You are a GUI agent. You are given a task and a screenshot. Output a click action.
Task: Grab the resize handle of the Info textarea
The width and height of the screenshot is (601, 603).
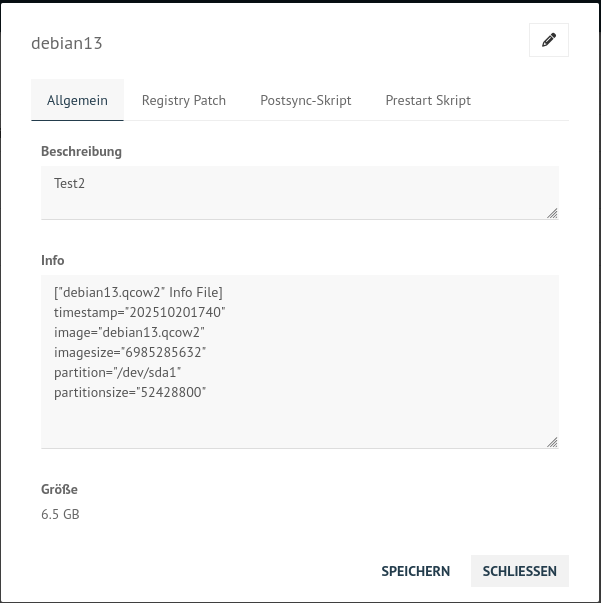[552, 441]
